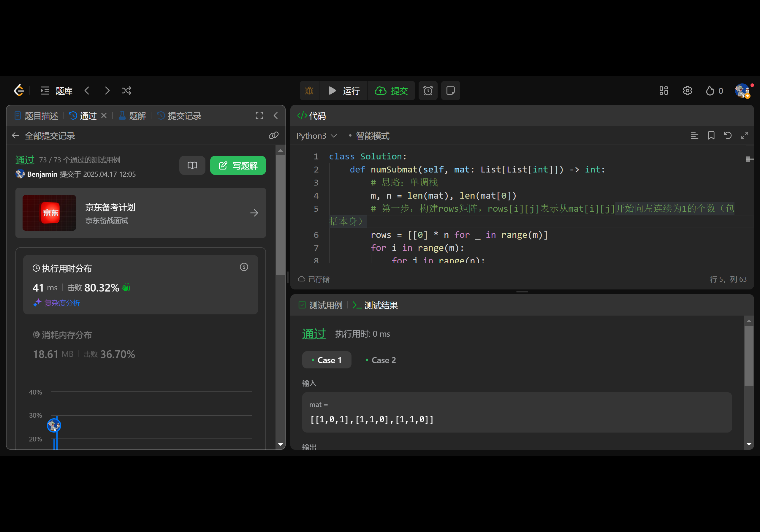This screenshot has width=760, height=532.
Task: Select the Case 2 test case
Action: pyautogui.click(x=380, y=360)
